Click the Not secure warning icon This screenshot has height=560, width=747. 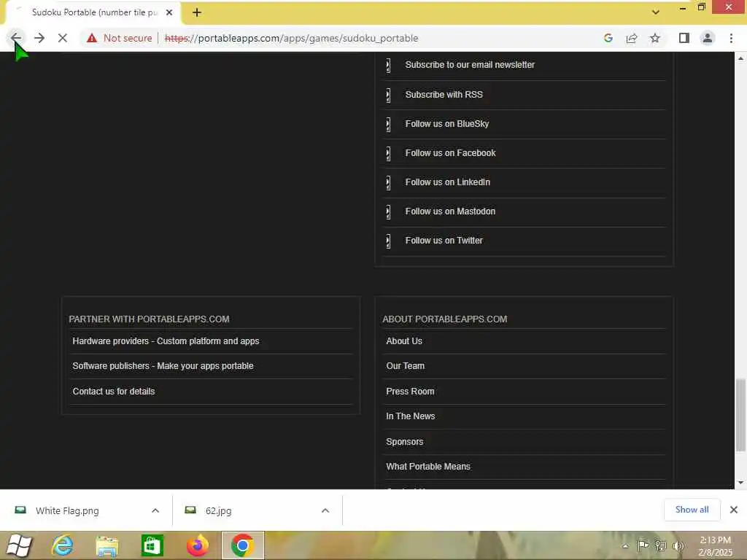click(92, 38)
